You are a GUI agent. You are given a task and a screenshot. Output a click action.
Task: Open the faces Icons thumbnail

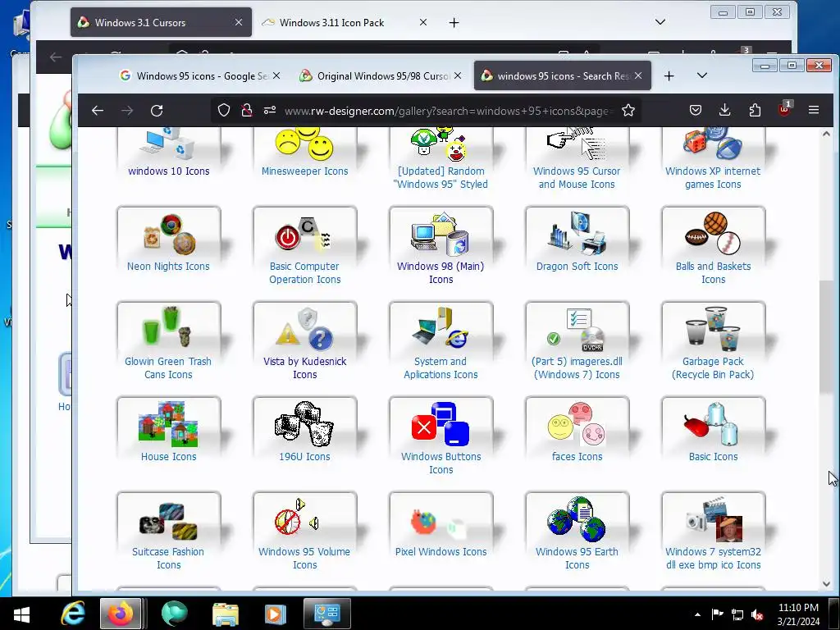coord(577,424)
